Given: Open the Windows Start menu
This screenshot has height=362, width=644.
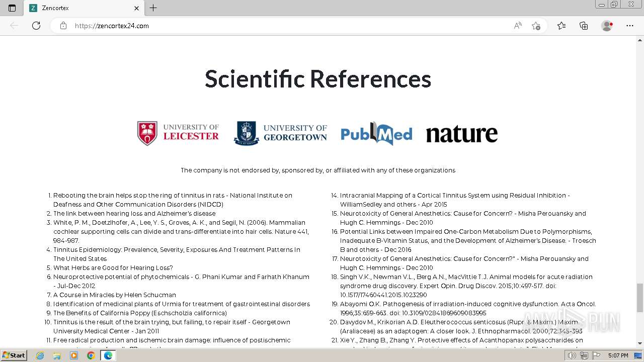Looking at the screenshot, I should 14,355.
